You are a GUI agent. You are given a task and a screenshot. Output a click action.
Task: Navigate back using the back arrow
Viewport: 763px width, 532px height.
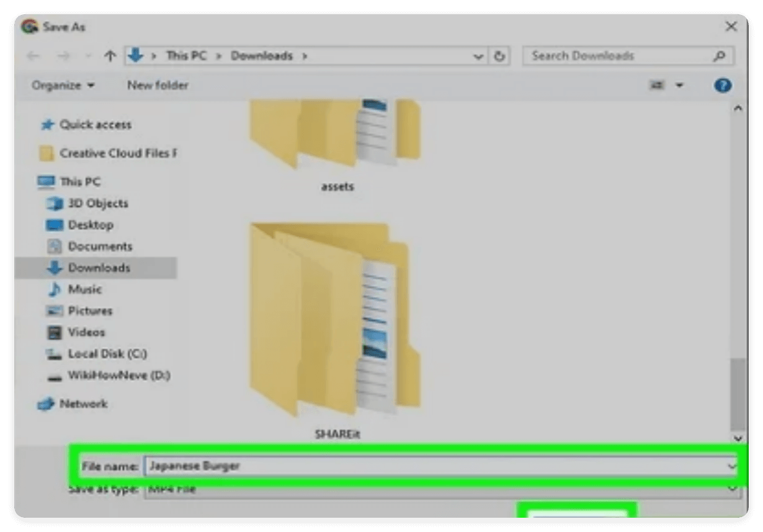(33, 56)
